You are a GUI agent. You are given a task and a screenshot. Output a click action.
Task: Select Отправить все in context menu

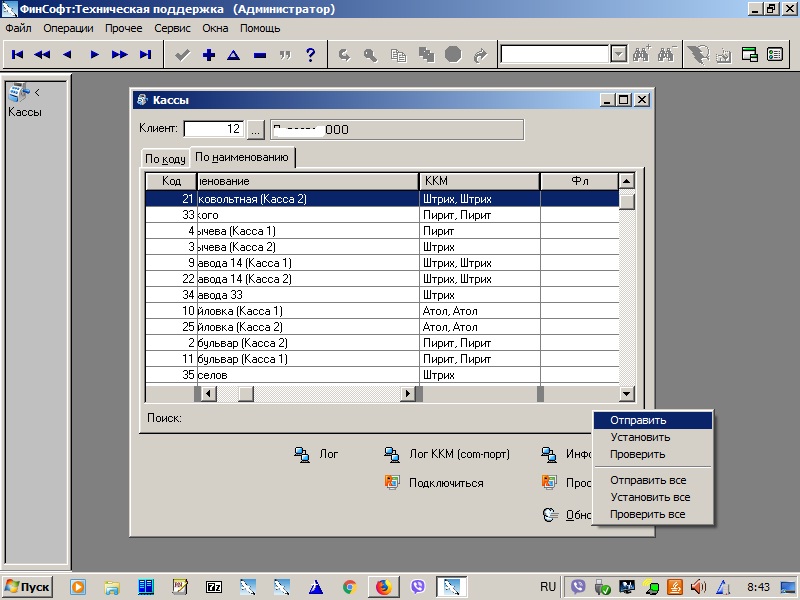tap(650, 480)
